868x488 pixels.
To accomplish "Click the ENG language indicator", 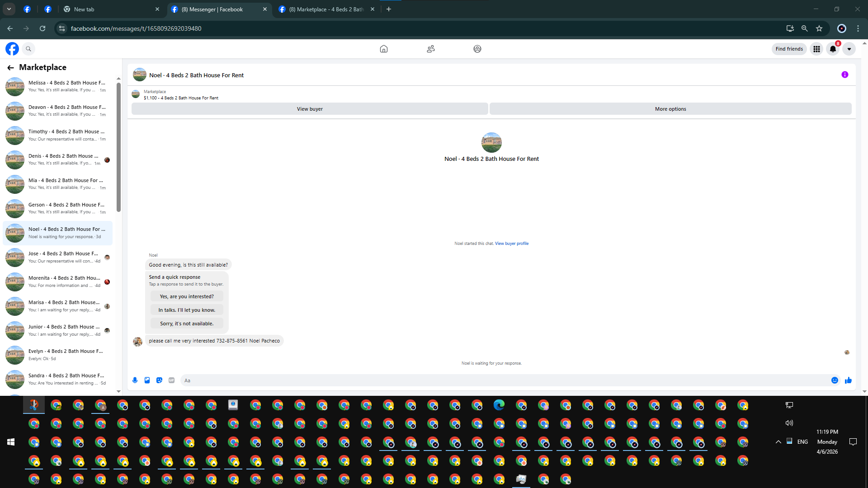I will [x=802, y=442].
